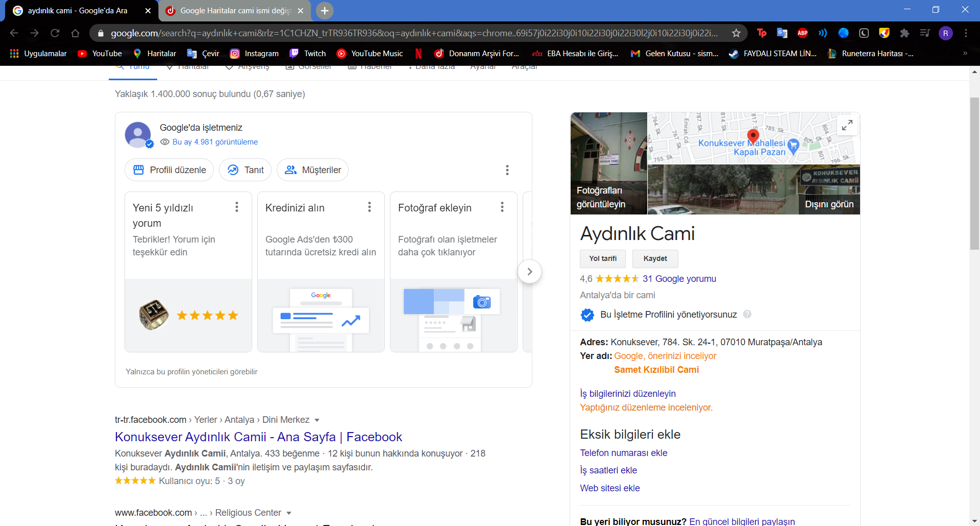Open the business profile options three-dot menu
Image resolution: width=980 pixels, height=526 pixels.
pos(507,170)
